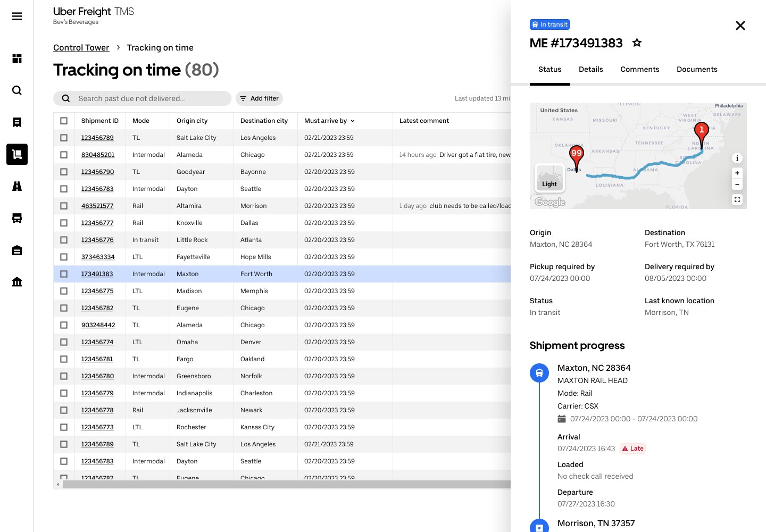
Task: Click the search past due shipments field
Action: [x=149, y=98]
